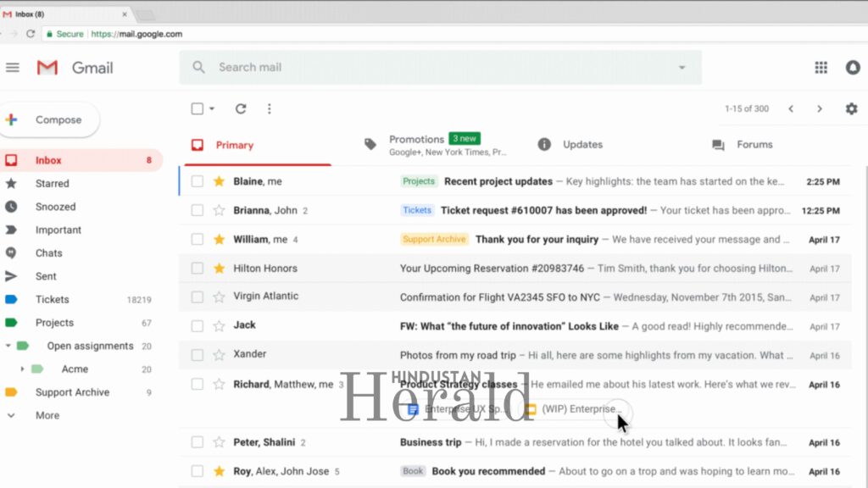
Task: Unstar the William email
Action: 220,239
